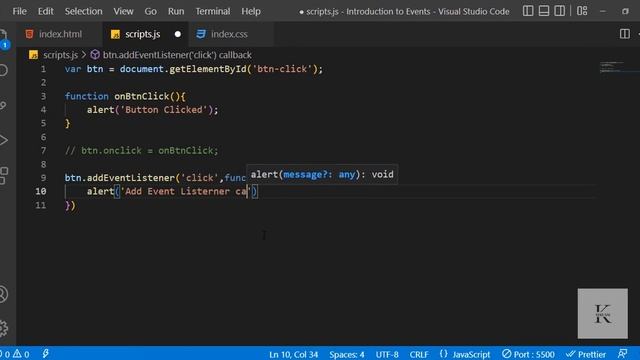The width and height of the screenshot is (640, 360).
Task: Open the Search view in activity bar
Action: click(4, 70)
